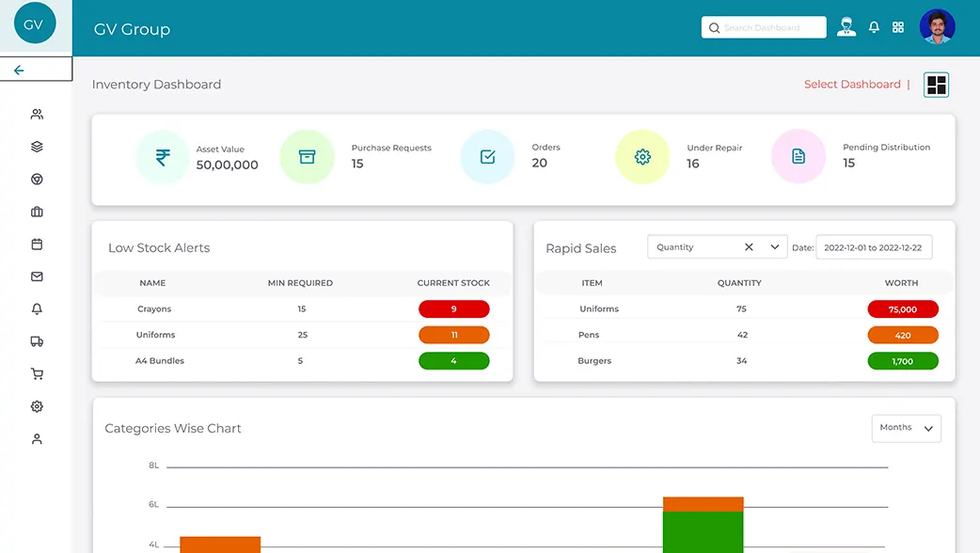
Task: Click the red stock badge 9
Action: 453,308
